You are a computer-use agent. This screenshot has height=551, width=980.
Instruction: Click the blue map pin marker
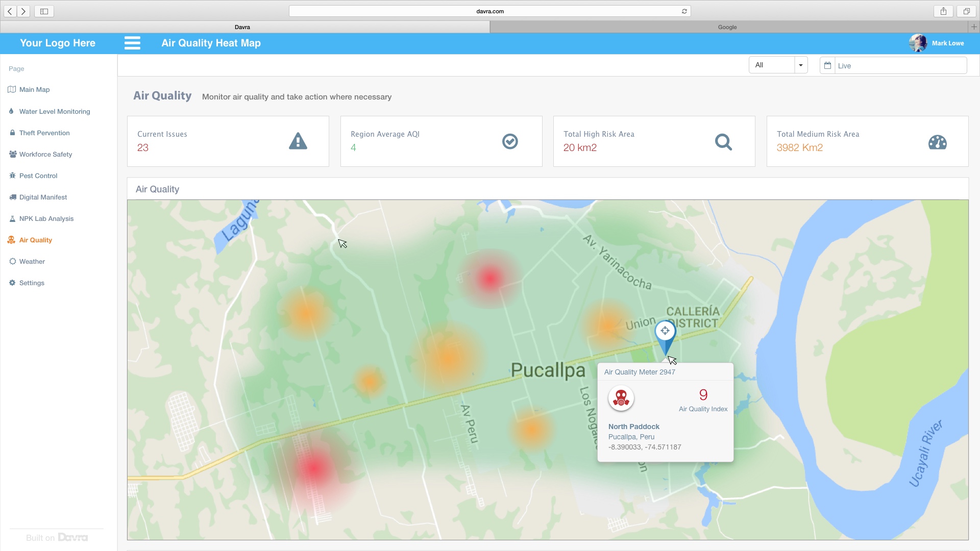[x=665, y=338]
